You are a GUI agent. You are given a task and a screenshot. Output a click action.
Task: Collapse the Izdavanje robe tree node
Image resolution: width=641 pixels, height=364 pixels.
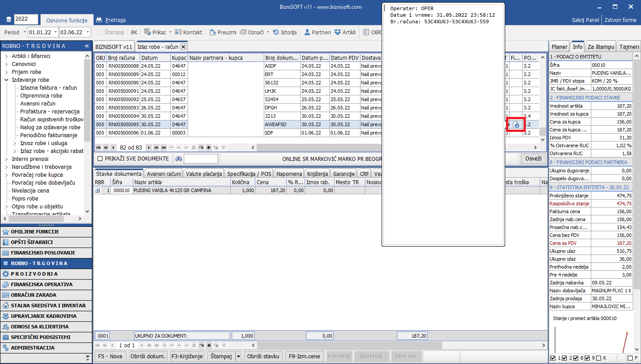tap(7, 80)
